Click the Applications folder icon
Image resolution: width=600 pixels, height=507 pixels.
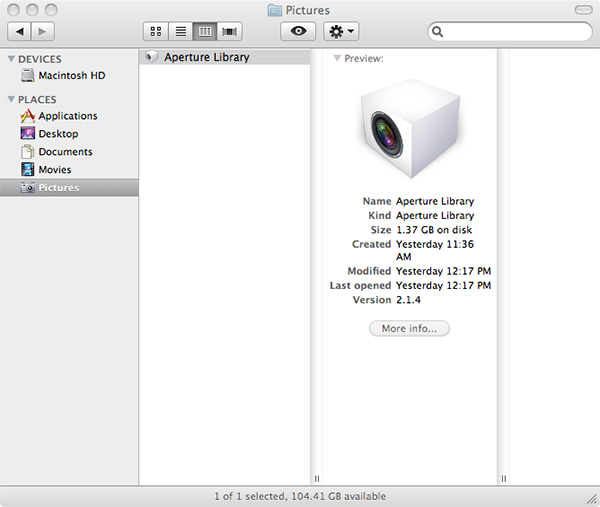click(28, 116)
